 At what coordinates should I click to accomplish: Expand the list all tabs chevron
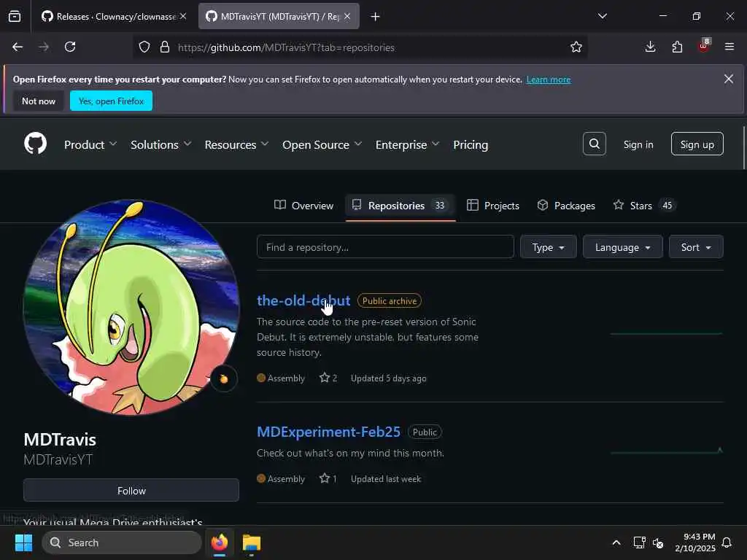click(x=602, y=16)
